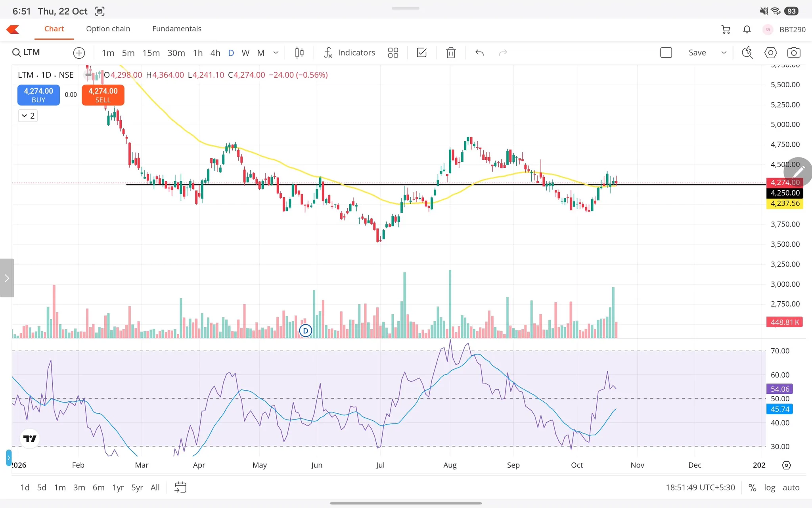Click the yellow 4,237.56 moving average label
This screenshot has width=812, height=508.
click(785, 203)
